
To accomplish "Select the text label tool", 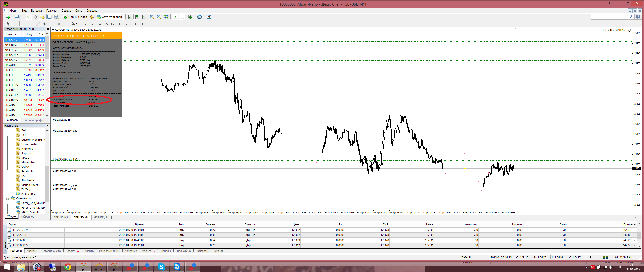I will coord(66,24).
